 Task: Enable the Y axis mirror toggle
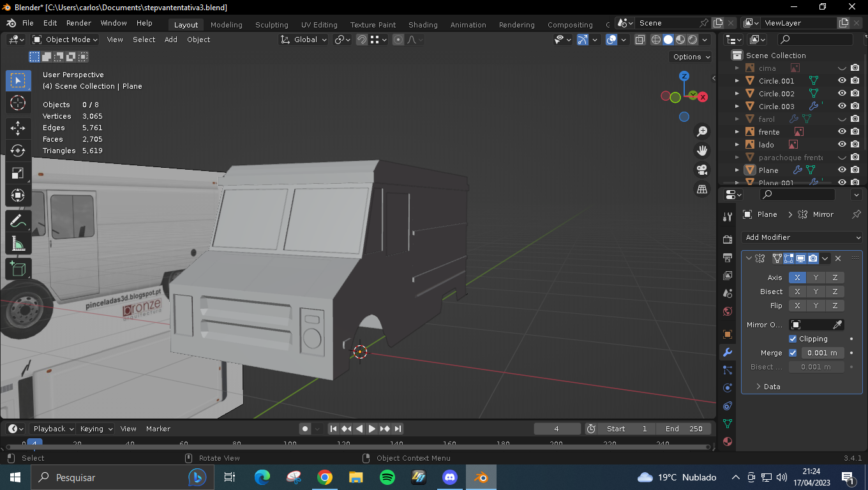coord(816,278)
